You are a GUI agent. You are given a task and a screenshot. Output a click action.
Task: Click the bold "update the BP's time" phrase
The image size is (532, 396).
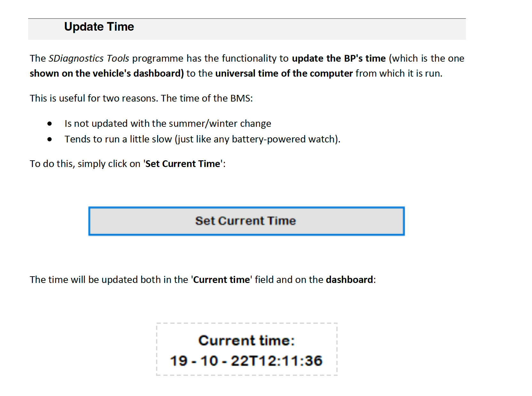[339, 58]
